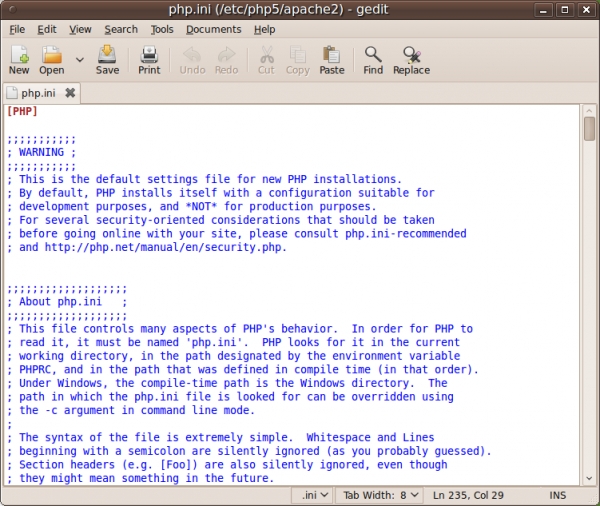Click the Ln 235, Col 29 status
Viewport: 600px width, 506px height.
(x=468, y=495)
